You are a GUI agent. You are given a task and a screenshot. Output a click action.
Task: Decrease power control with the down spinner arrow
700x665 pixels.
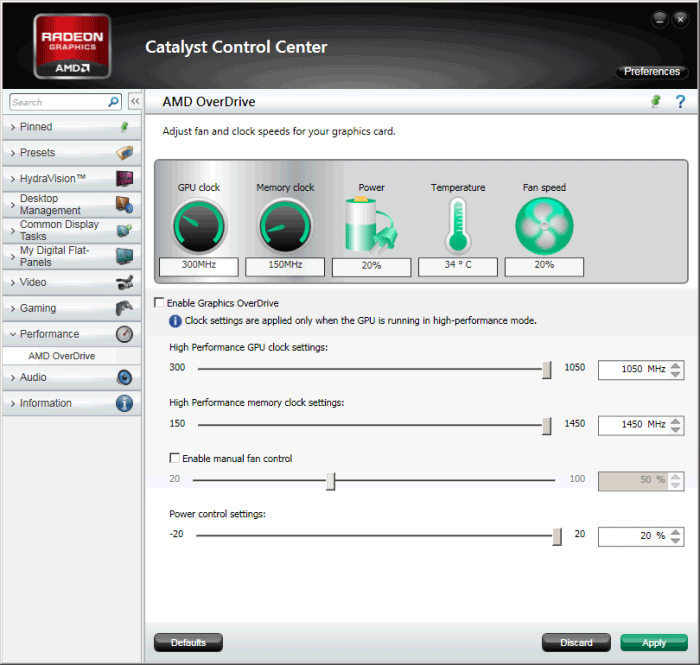point(676,541)
